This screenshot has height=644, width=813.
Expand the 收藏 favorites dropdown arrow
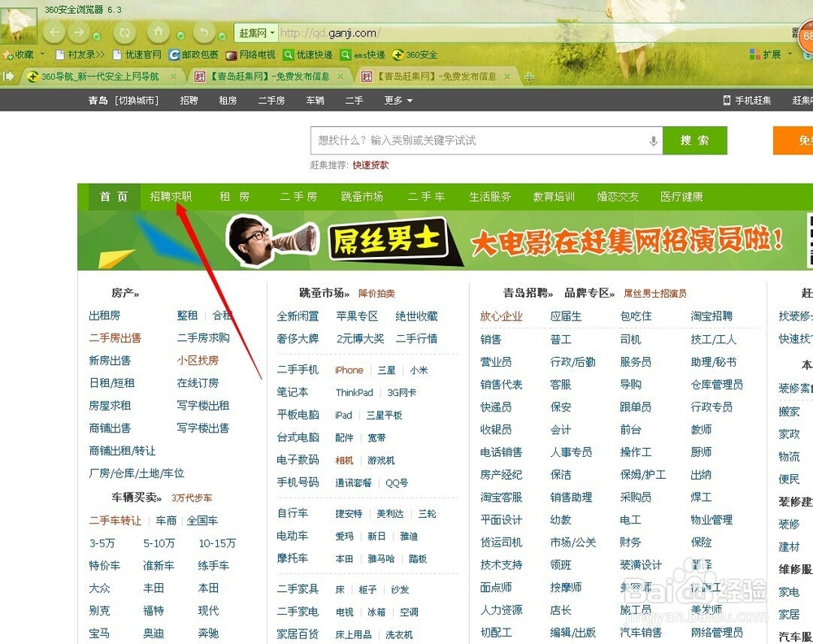point(42,54)
